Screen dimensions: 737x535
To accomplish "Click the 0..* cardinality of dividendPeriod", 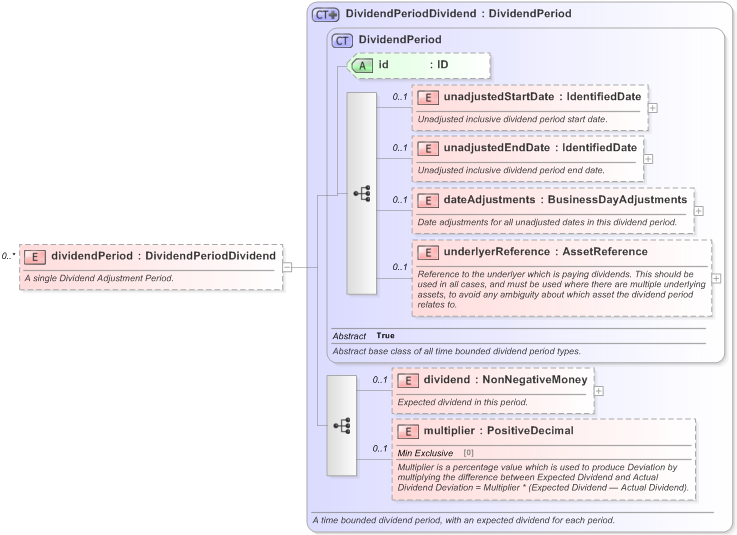I will 8,256.
